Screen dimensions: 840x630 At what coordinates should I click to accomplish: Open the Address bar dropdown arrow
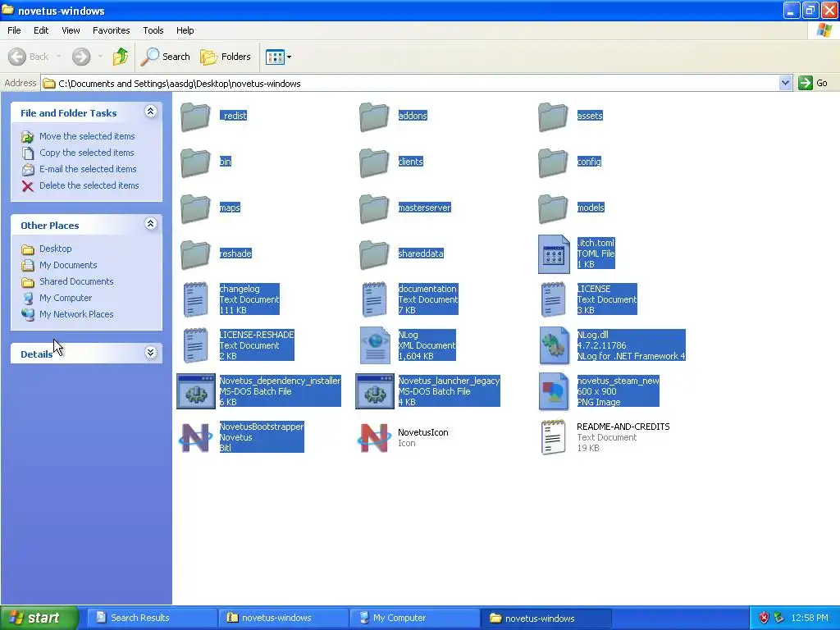(x=785, y=83)
